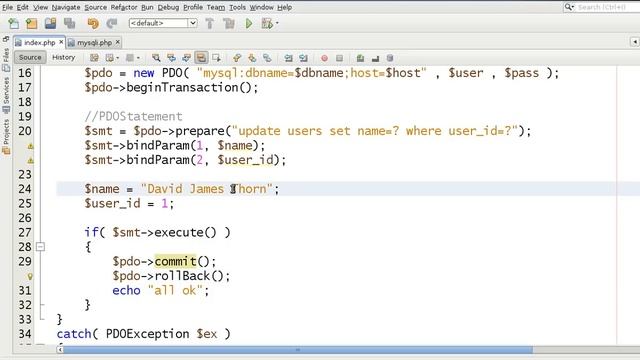The image size is (640, 360).
Task: Click the restore window group icon above Files
Action: pyautogui.click(x=6, y=39)
